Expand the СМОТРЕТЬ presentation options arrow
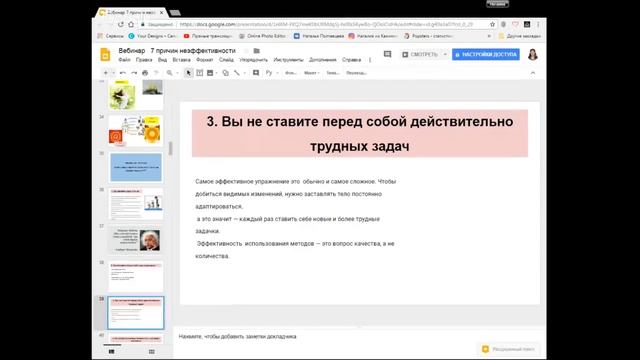The width and height of the screenshot is (640, 360). coord(445,54)
